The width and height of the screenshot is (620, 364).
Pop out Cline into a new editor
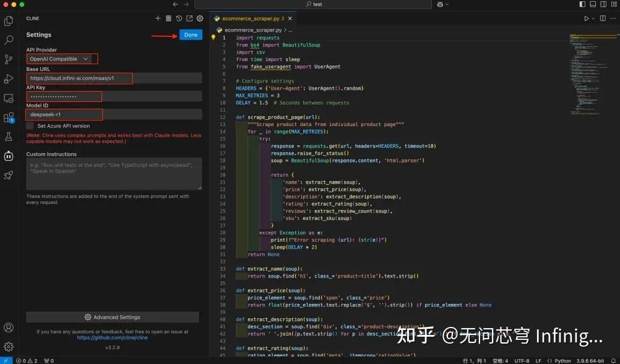[189, 19]
